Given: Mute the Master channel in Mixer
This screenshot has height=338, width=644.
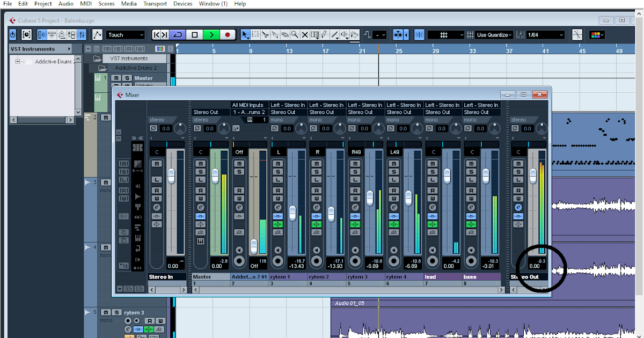Looking at the screenshot, I should [200, 163].
